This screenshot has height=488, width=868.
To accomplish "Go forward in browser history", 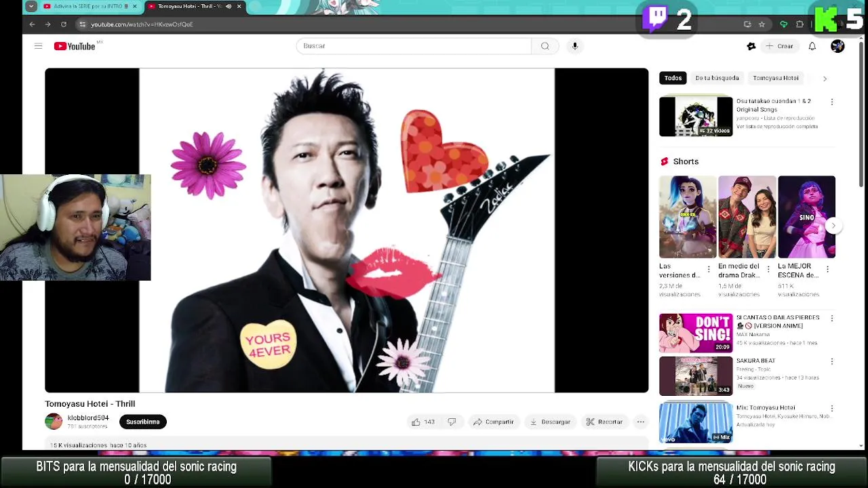I will [x=47, y=24].
